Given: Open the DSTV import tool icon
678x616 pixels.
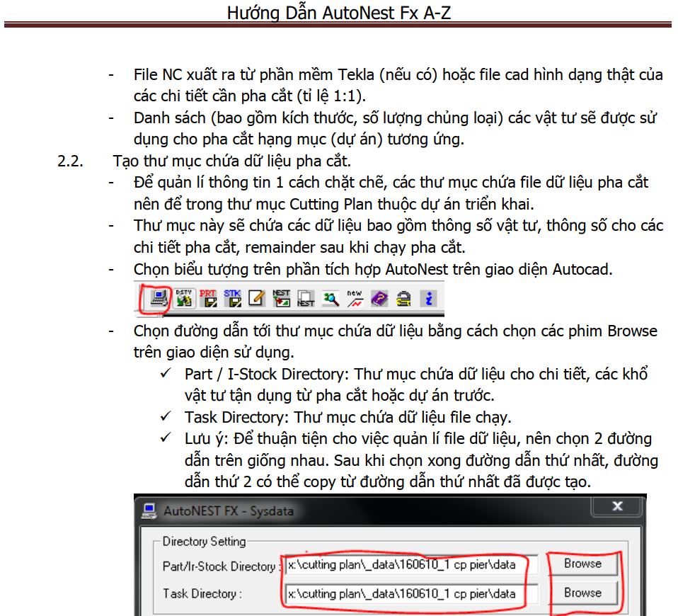Looking at the screenshot, I should [184, 298].
